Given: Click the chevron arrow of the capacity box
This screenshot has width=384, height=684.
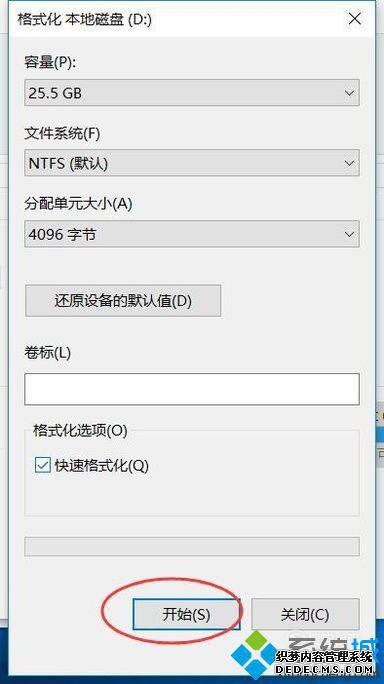Looking at the screenshot, I should (x=349, y=93).
